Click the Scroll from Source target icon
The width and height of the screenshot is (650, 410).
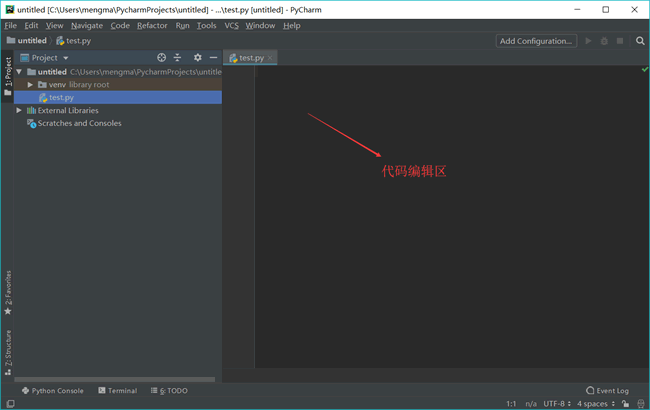pyautogui.click(x=162, y=58)
